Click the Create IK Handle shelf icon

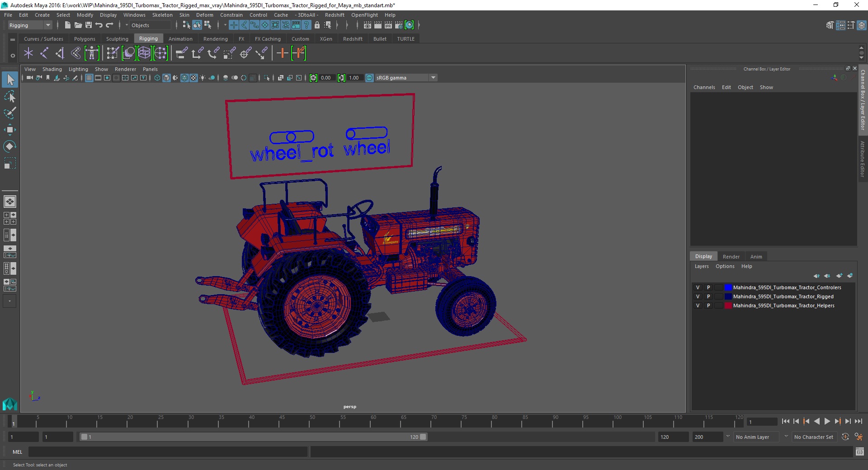[60, 53]
